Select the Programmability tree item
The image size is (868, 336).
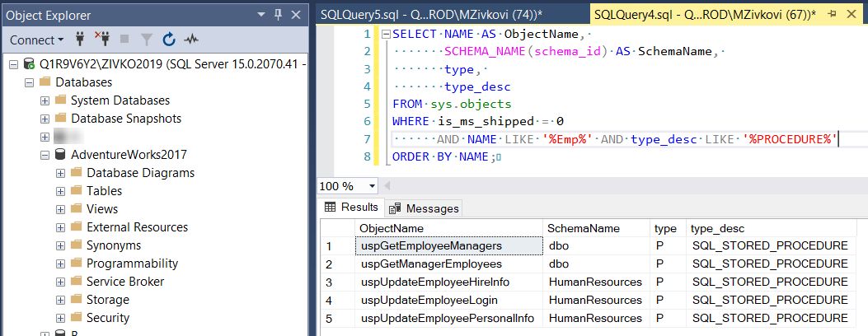coord(133,264)
